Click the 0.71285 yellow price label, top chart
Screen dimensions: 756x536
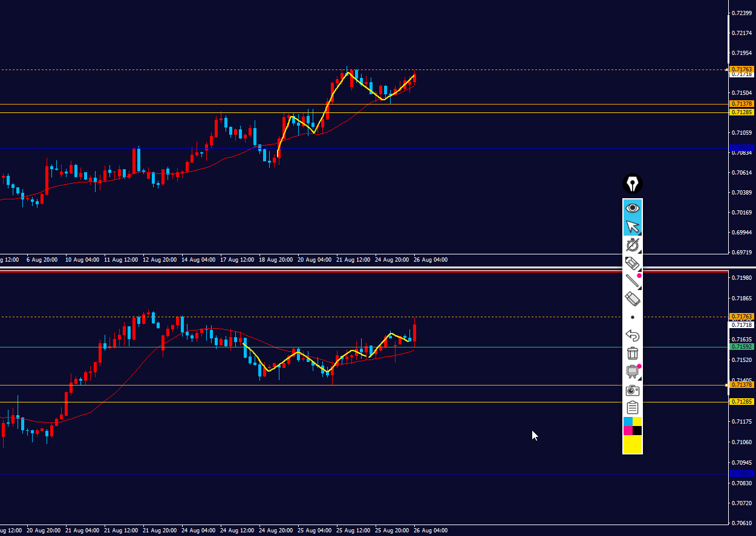click(x=741, y=112)
